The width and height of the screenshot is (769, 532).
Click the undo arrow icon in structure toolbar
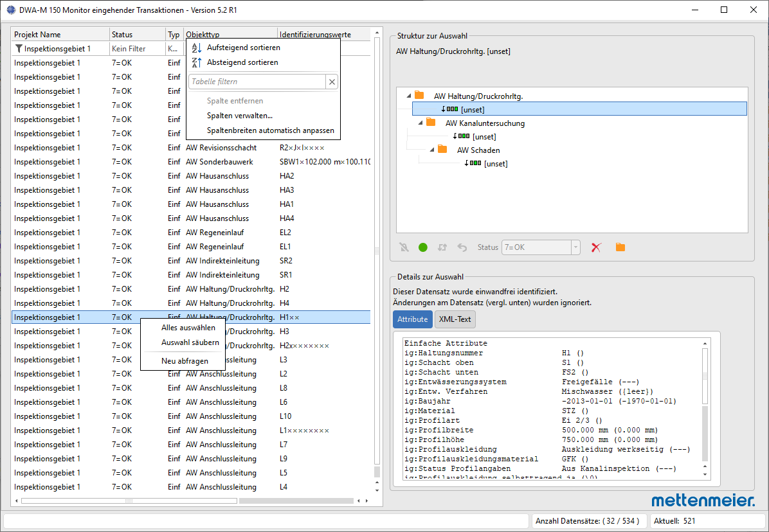[462, 247]
